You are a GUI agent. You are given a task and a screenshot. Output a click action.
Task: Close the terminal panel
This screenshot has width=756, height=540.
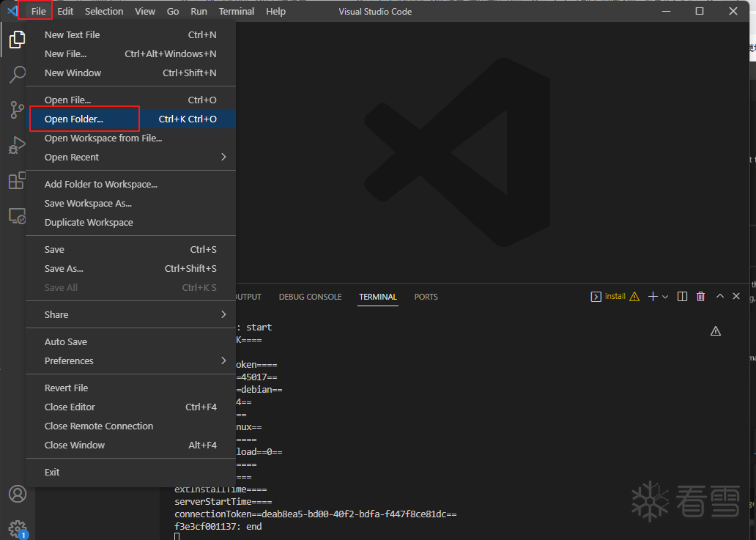(x=736, y=296)
